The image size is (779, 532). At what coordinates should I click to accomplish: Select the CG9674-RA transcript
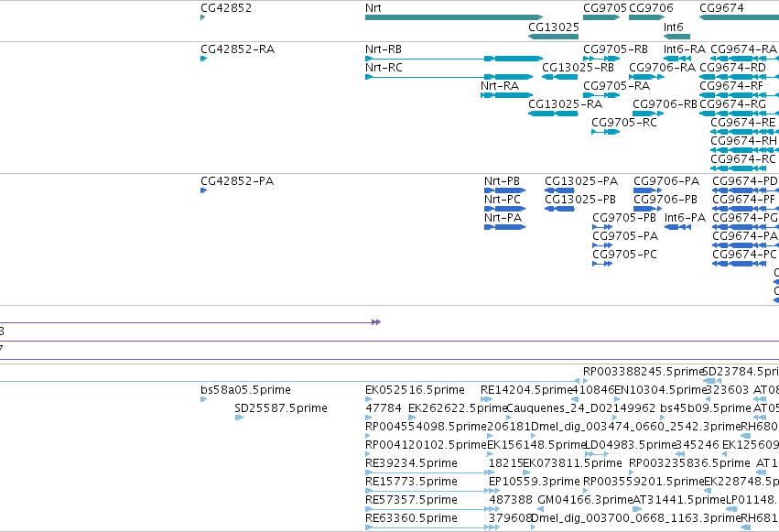(744, 59)
